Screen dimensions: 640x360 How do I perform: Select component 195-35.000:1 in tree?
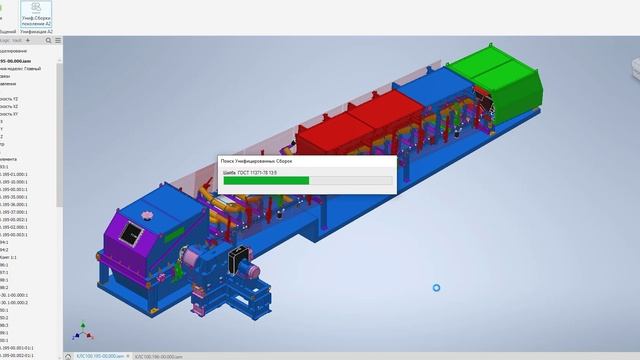coord(14,197)
